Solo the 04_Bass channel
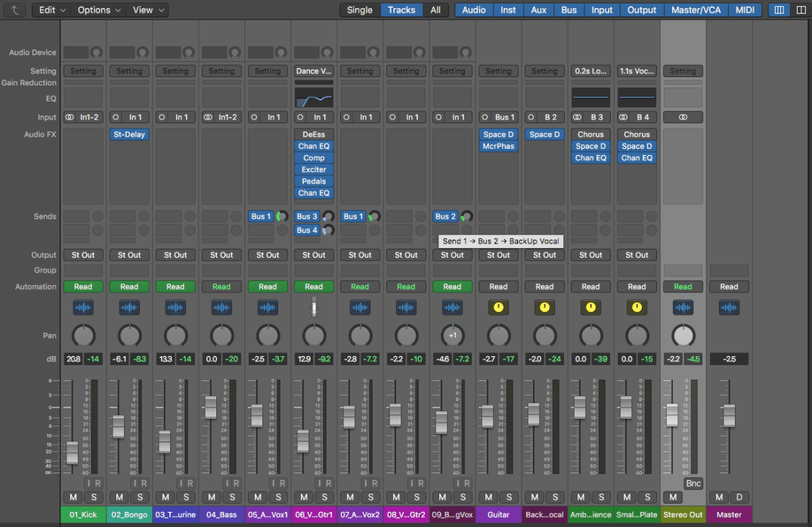 [231, 497]
